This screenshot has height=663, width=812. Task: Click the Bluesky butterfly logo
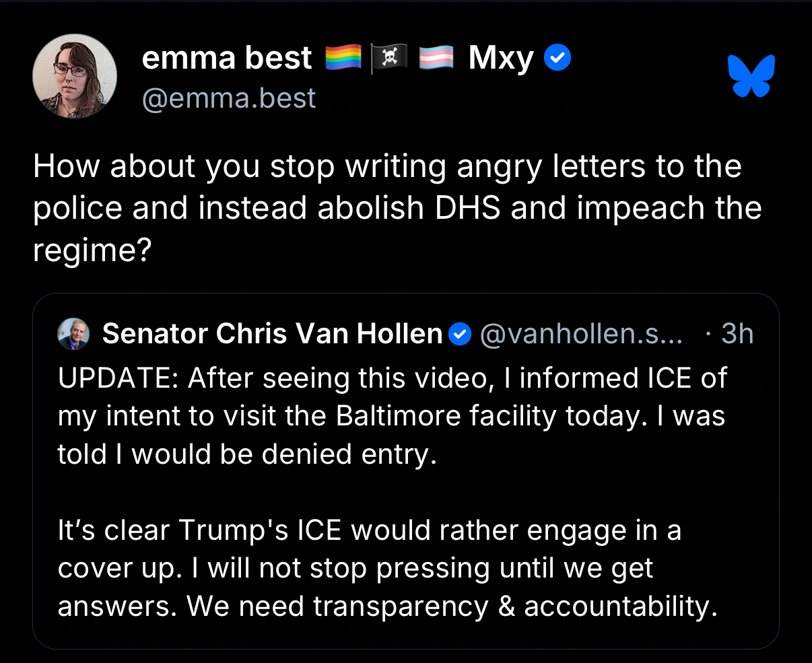click(751, 76)
